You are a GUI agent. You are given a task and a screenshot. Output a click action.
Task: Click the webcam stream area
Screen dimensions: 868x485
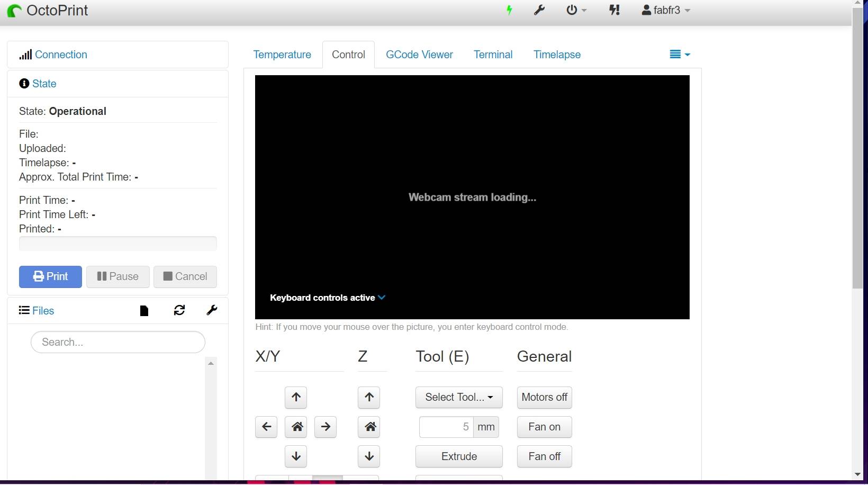pos(472,197)
